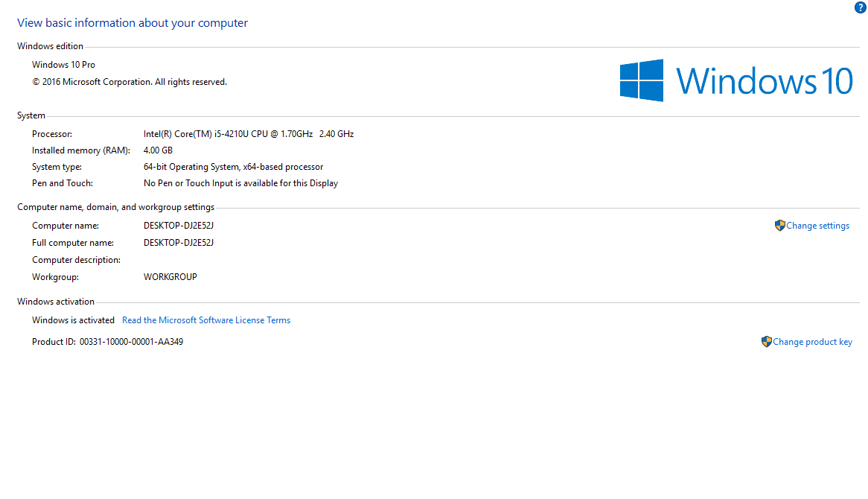This screenshot has width=868, height=499.
Task: Click the Pen and Touch: label
Action: point(63,183)
